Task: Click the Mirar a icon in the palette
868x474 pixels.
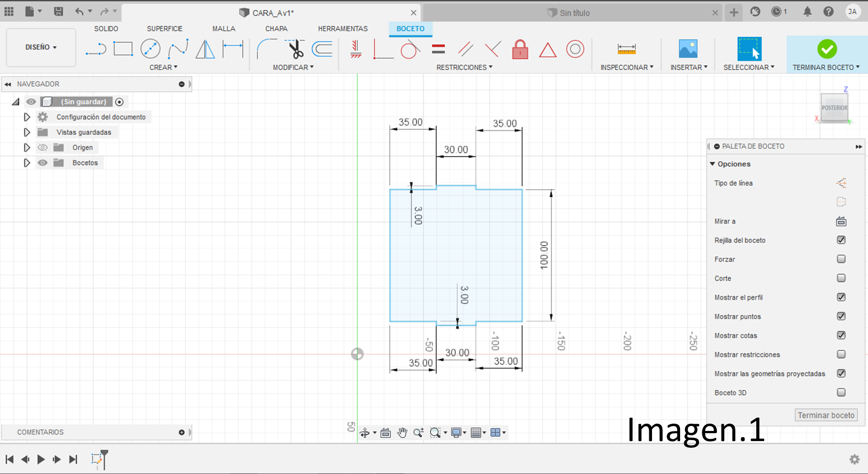Action: click(841, 221)
